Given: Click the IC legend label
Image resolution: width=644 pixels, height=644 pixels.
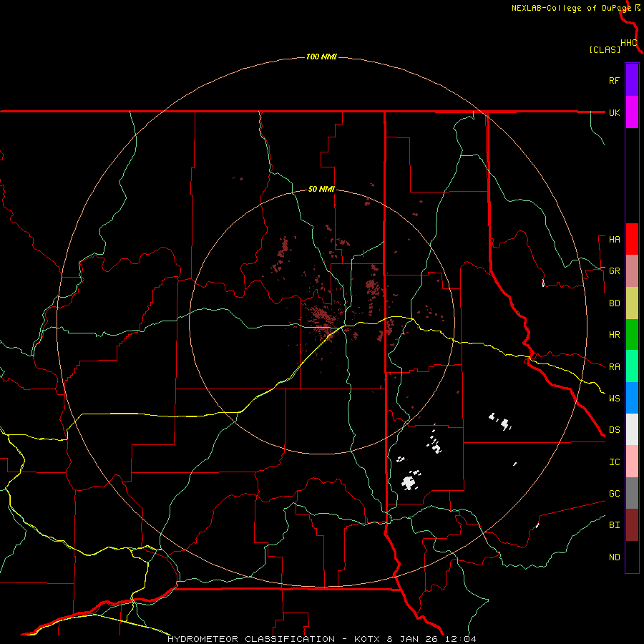Looking at the screenshot, I should [614, 462].
